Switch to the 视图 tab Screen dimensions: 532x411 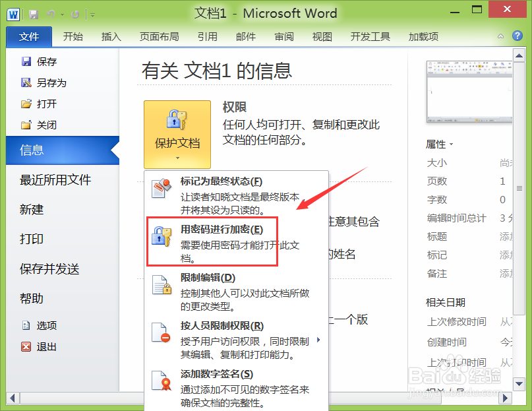tap(322, 36)
